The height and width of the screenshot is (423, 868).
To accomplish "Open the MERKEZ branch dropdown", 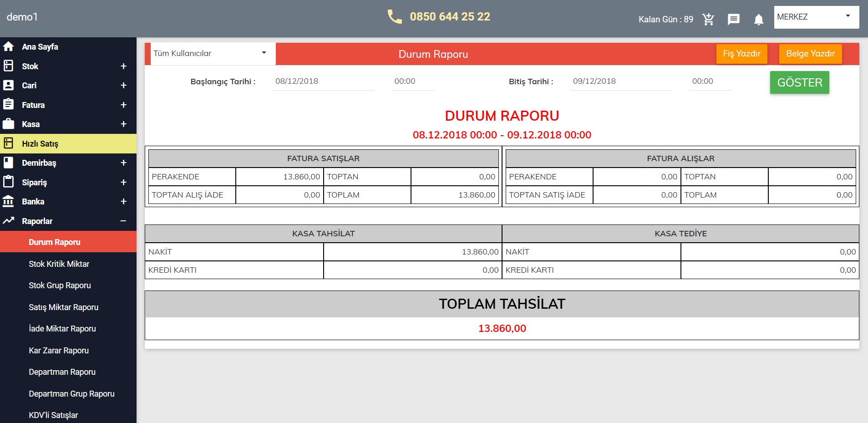I will coord(816,17).
